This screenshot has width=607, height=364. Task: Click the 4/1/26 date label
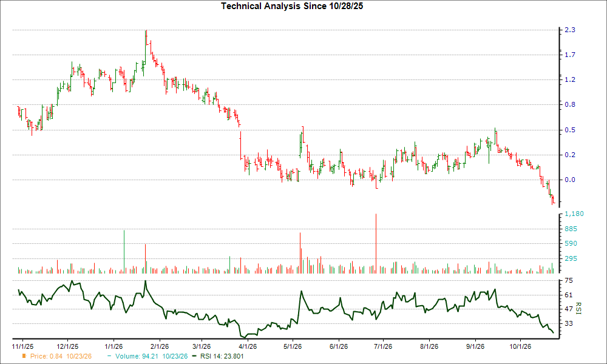(248, 346)
